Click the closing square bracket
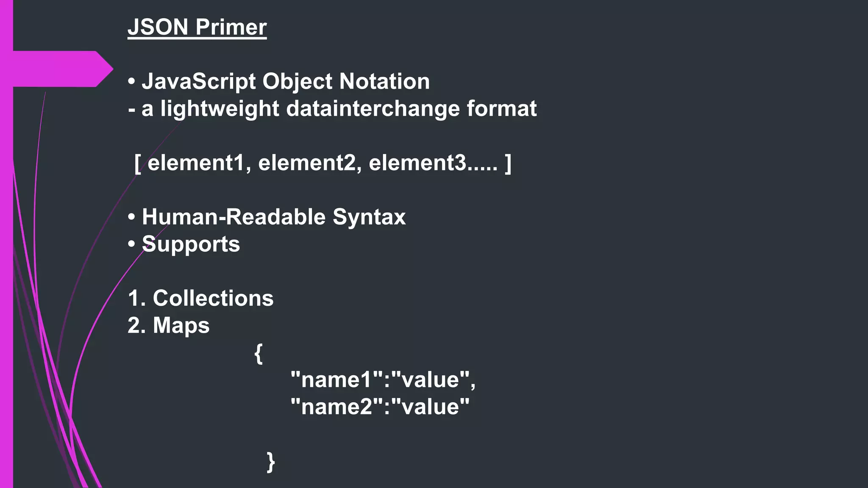Screen dimensions: 868x488 click(508, 163)
